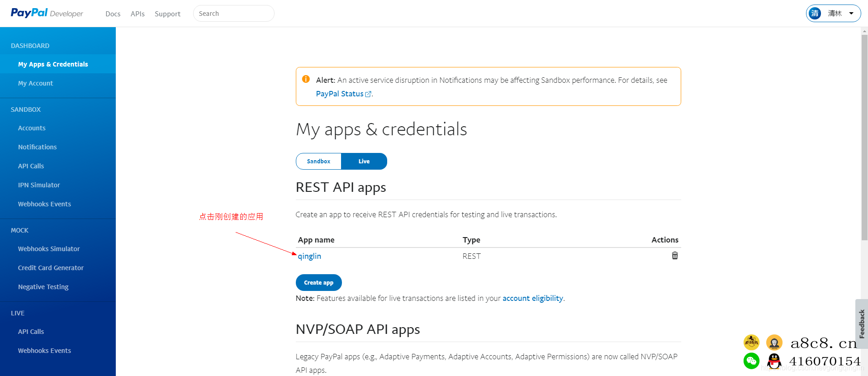Click the PayPal Developer logo

click(47, 13)
